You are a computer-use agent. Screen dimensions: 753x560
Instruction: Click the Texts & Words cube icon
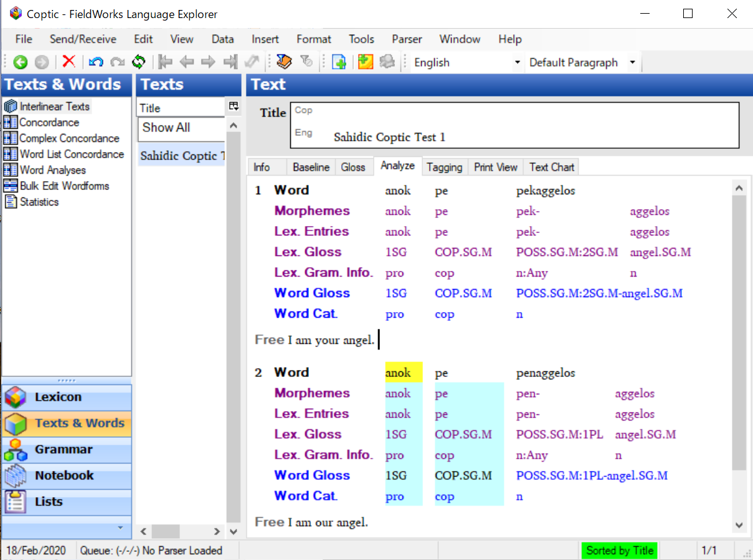[16, 424]
